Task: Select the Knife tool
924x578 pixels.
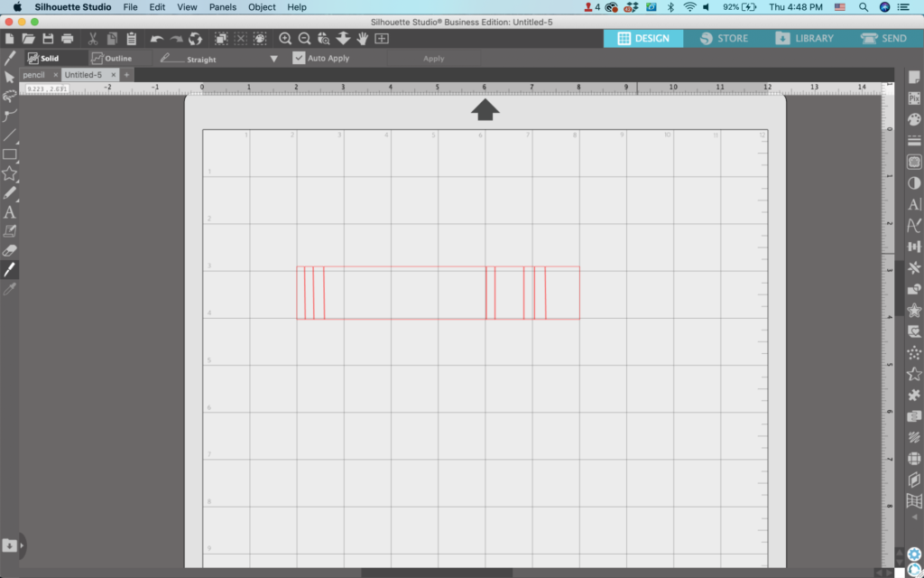Action: 9,269
